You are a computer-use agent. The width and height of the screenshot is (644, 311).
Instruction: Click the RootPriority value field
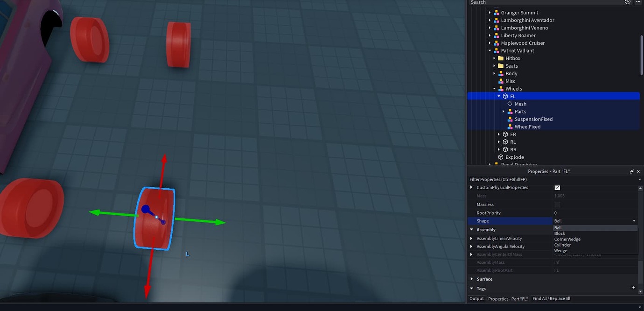[595, 213]
